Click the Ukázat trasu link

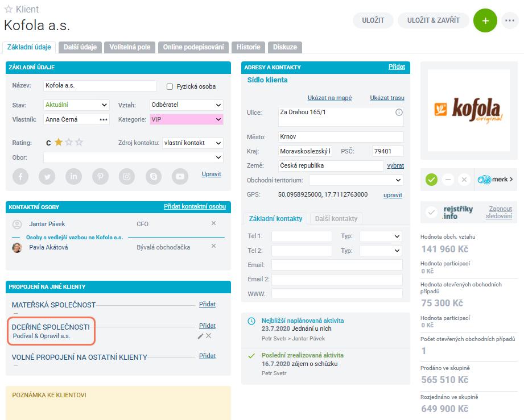pyautogui.click(x=387, y=98)
